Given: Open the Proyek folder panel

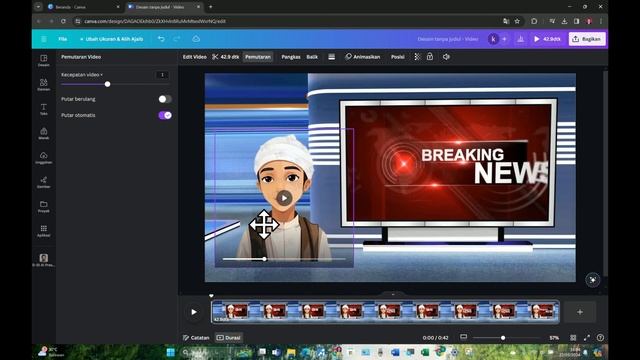Looking at the screenshot, I should (x=44, y=206).
